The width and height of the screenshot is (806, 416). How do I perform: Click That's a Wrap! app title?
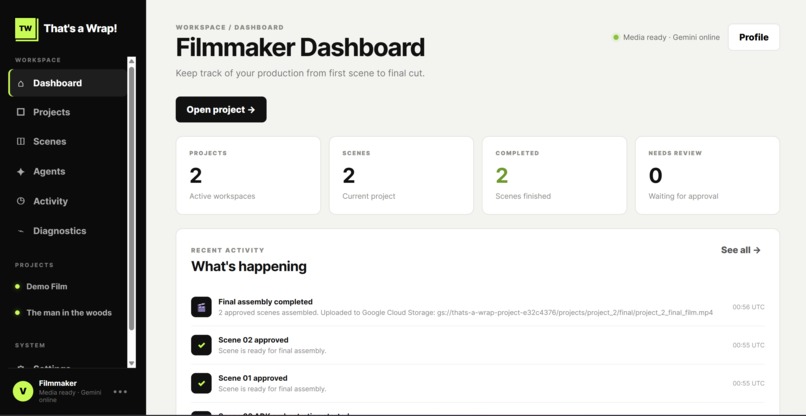point(81,29)
